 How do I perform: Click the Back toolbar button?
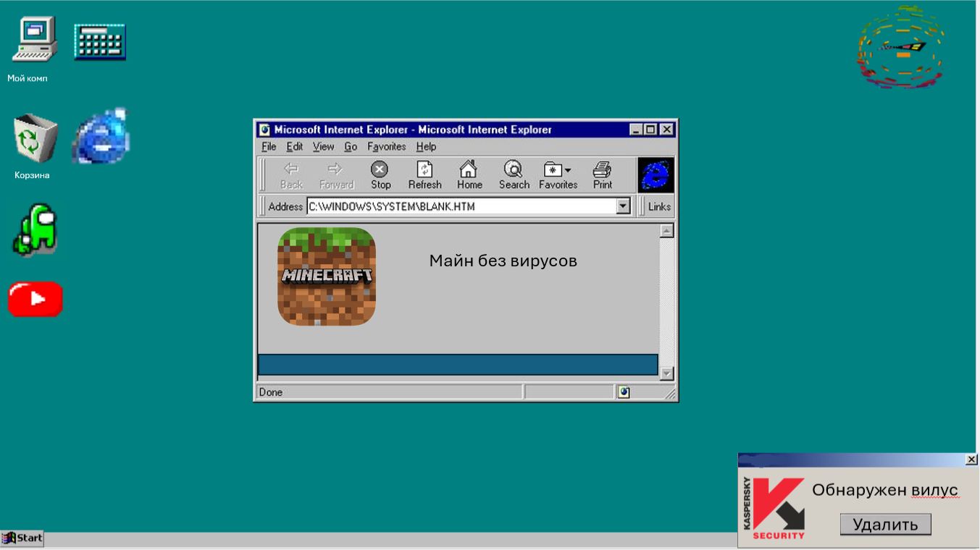click(x=291, y=176)
